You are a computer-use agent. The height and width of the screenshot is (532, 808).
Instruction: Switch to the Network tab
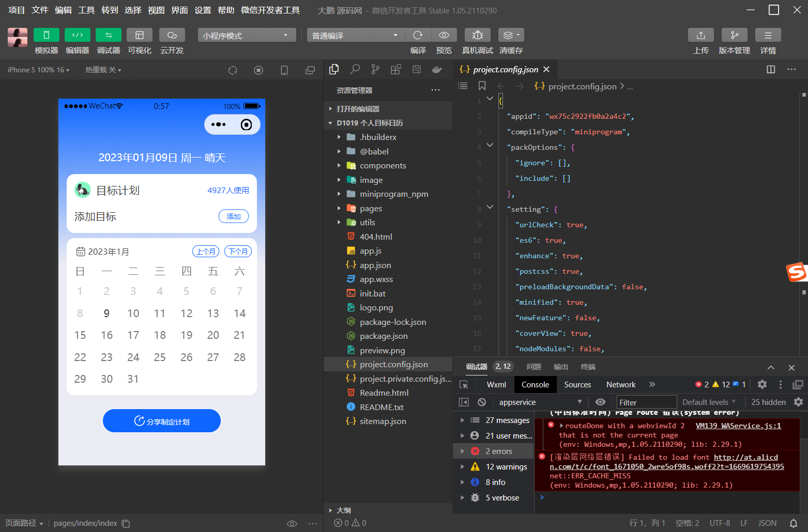click(x=620, y=384)
